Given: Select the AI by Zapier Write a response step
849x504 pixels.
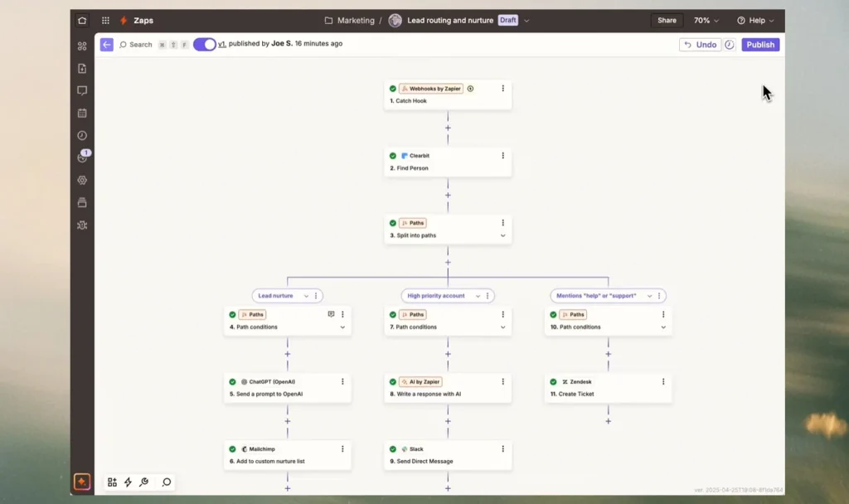Looking at the screenshot, I should click(448, 388).
